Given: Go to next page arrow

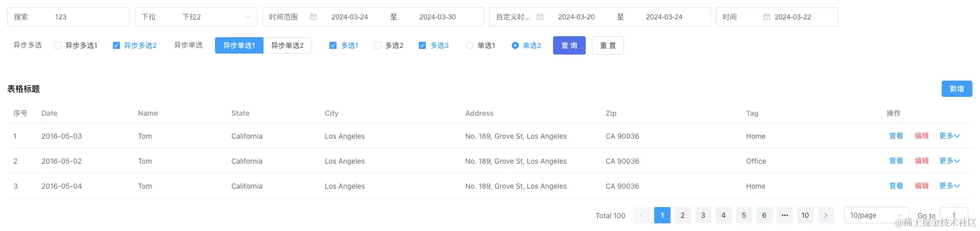Looking at the screenshot, I should point(826,215).
